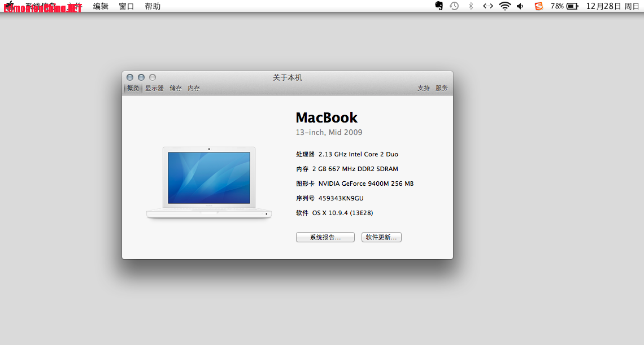Switch to the 显示器 tab
The image size is (644, 345).
click(x=154, y=88)
